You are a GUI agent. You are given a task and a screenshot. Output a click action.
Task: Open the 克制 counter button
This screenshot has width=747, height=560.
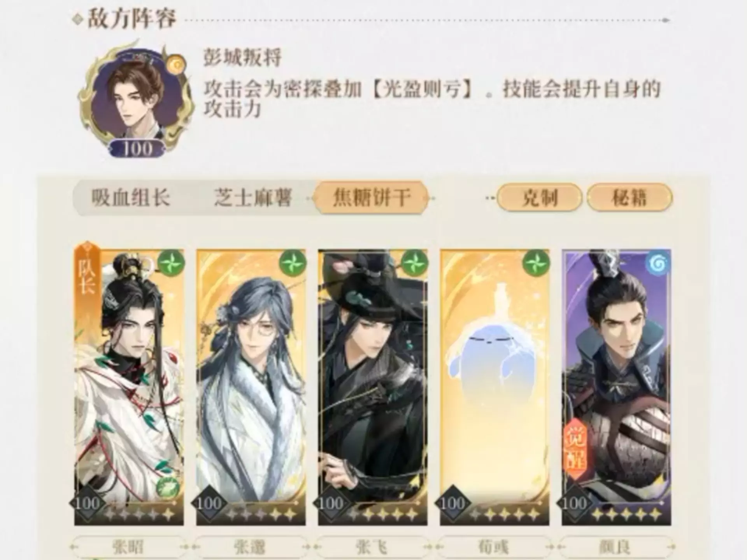point(539,198)
